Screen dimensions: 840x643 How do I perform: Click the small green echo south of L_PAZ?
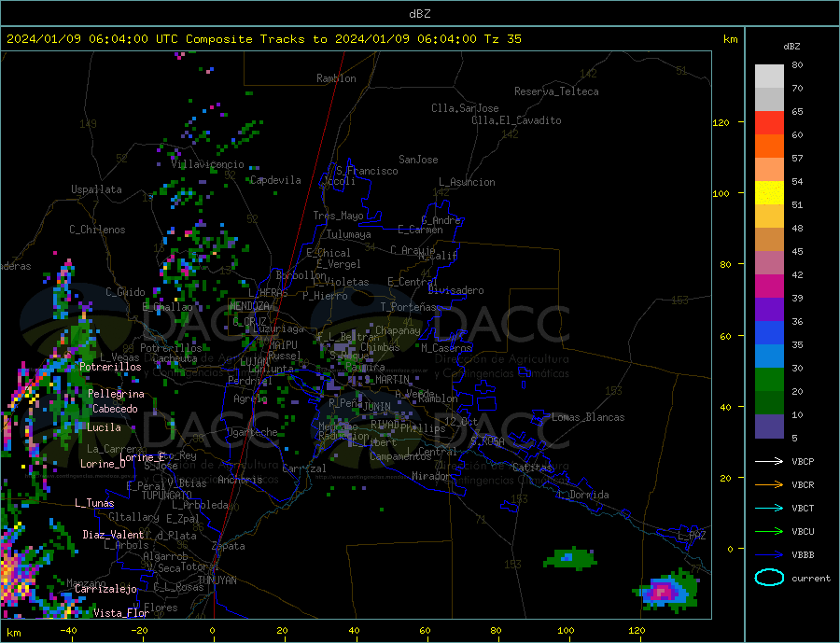570,559
